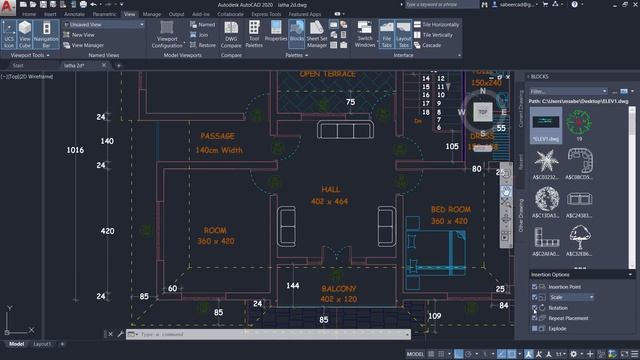Toggle the File Tabs button
The width and height of the screenshot is (640, 360).
[x=387, y=35]
